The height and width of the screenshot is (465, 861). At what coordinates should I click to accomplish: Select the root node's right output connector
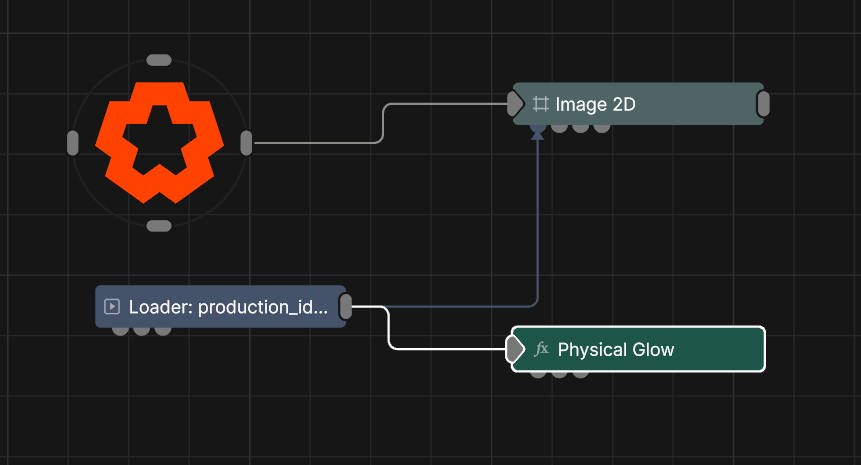pos(246,143)
